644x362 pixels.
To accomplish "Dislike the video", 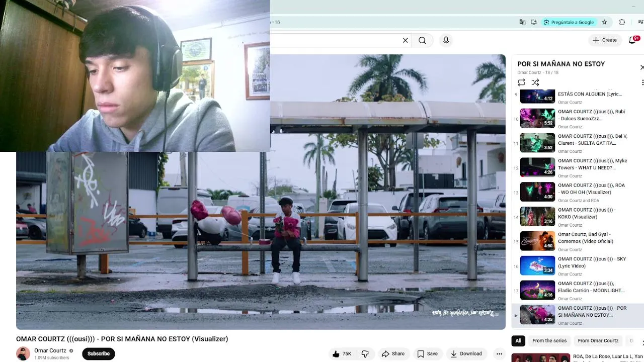I will pyautogui.click(x=365, y=354).
